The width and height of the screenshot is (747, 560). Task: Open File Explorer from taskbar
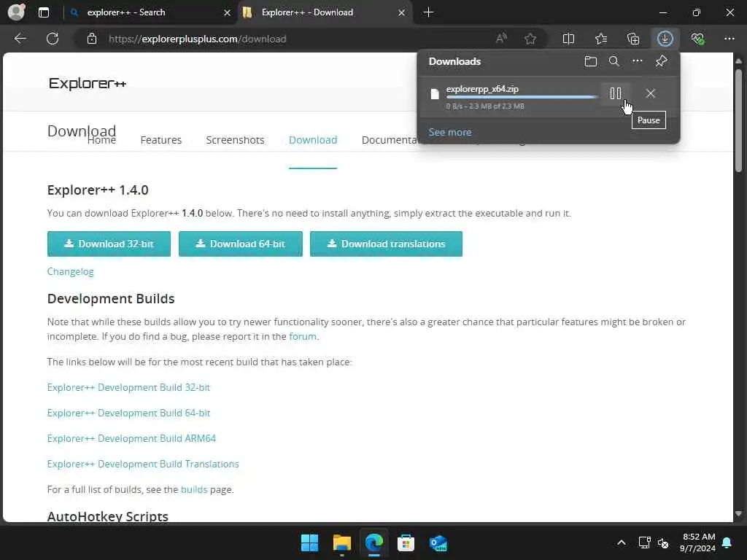pyautogui.click(x=341, y=542)
